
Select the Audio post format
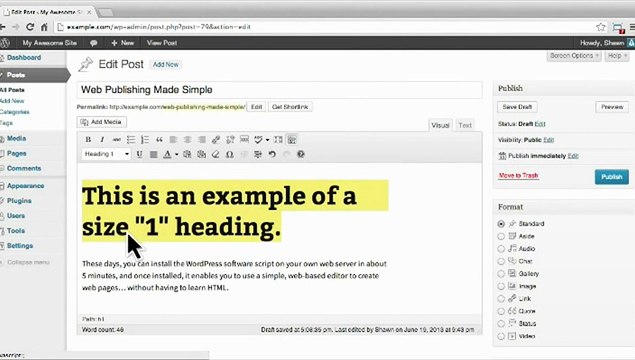501,249
